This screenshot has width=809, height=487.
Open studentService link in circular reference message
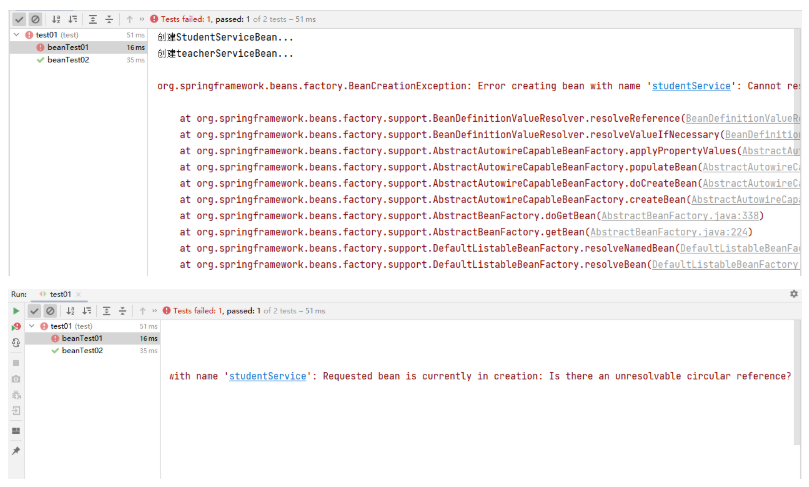tap(268, 376)
